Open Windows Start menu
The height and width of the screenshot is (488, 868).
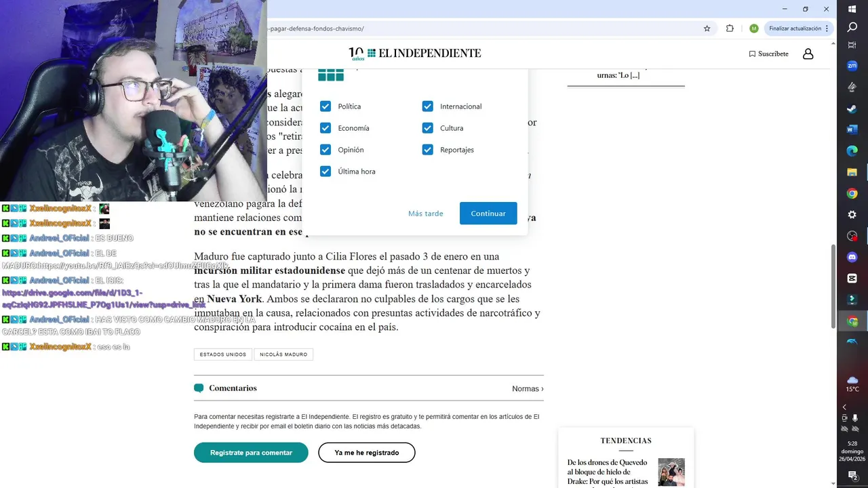tap(852, 9)
